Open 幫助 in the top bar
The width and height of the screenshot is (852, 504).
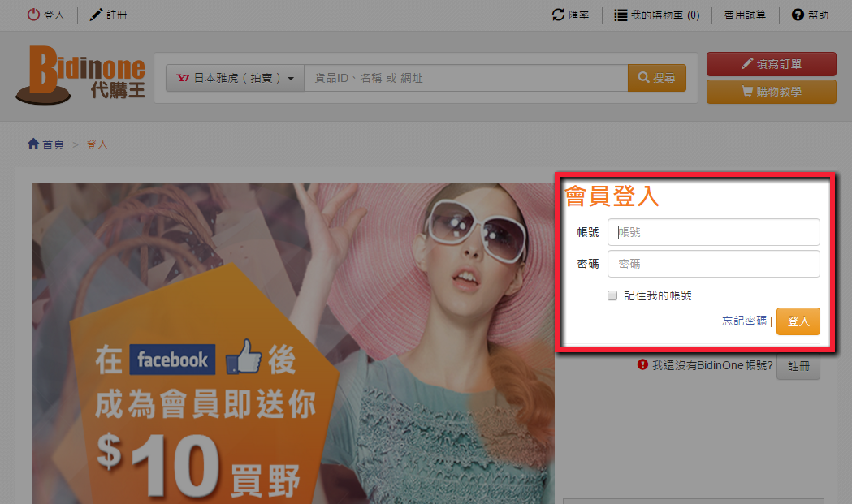point(818,15)
